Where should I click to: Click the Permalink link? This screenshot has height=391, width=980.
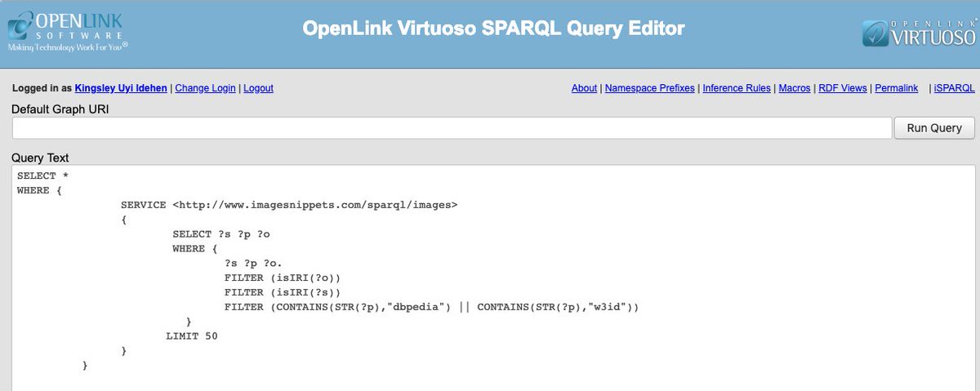(x=897, y=88)
